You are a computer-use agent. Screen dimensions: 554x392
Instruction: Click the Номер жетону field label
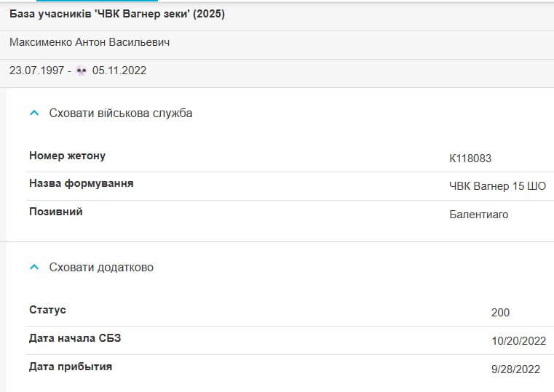coord(67,156)
